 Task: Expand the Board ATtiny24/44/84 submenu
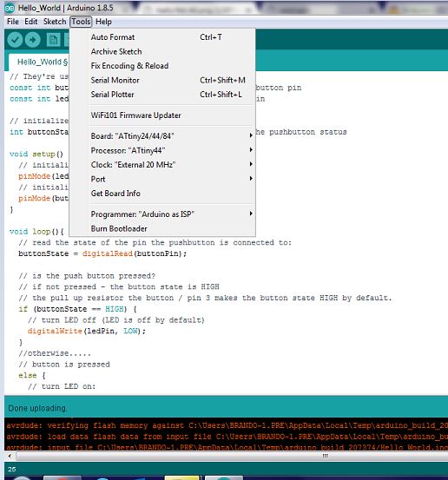(x=162, y=136)
